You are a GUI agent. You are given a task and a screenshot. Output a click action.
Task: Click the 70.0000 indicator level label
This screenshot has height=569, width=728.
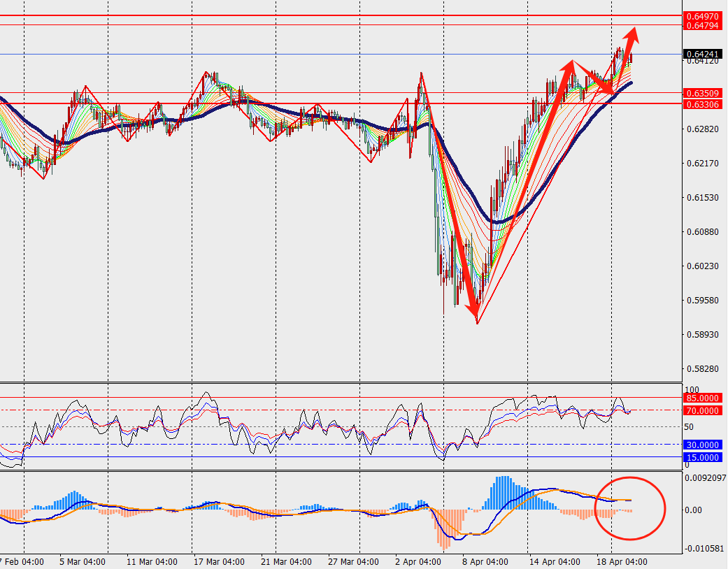[703, 410]
